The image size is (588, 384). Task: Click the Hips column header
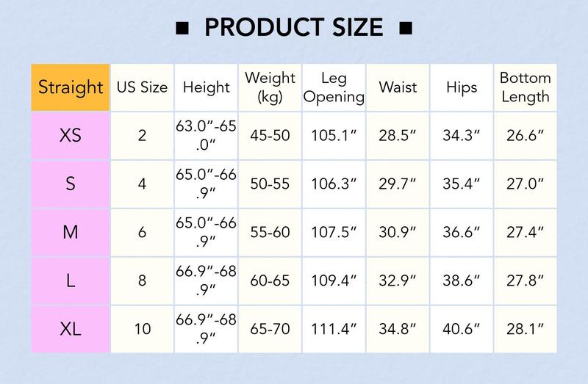(x=462, y=87)
